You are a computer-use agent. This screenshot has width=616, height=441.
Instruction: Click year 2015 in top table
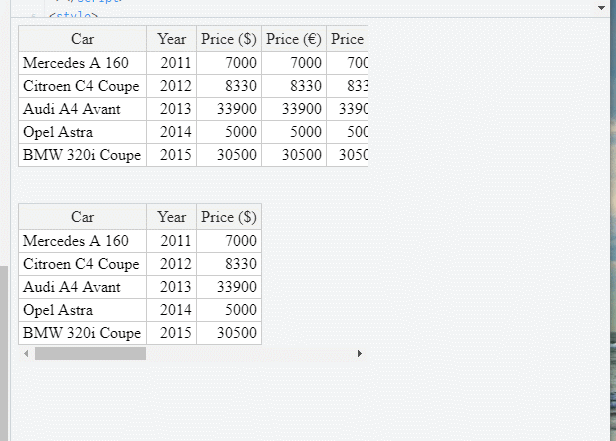(172, 155)
